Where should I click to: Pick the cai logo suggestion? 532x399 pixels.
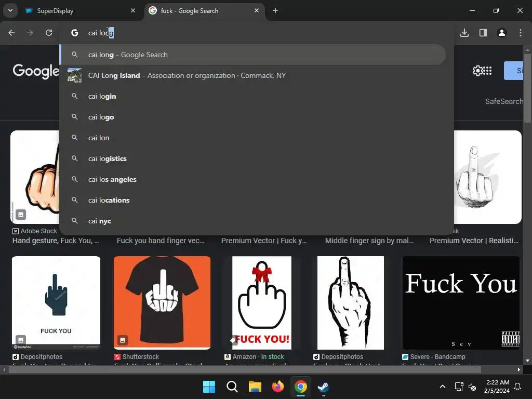[x=253, y=117]
